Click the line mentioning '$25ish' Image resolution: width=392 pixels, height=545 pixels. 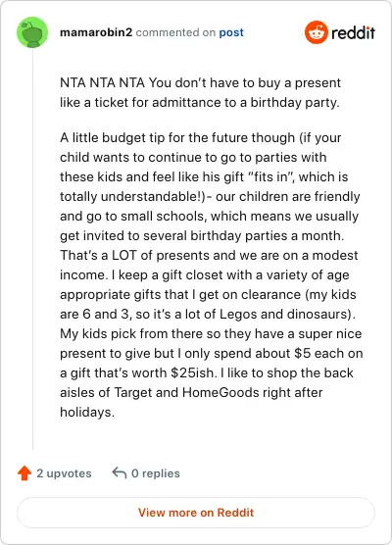[207, 372]
